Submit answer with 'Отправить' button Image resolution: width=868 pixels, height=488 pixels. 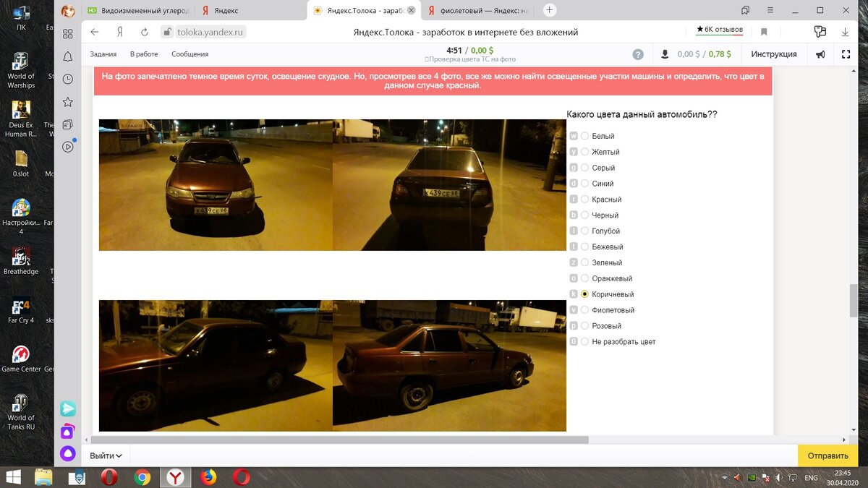(827, 455)
